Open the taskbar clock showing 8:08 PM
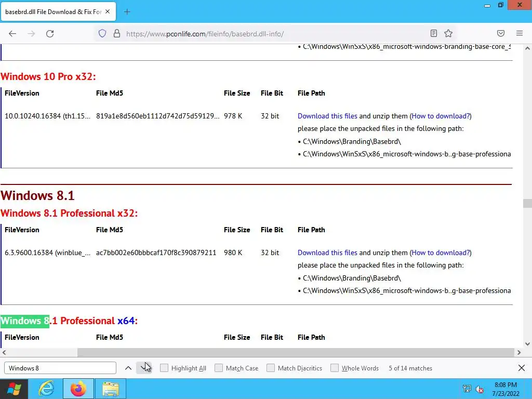 pyautogui.click(x=506, y=389)
